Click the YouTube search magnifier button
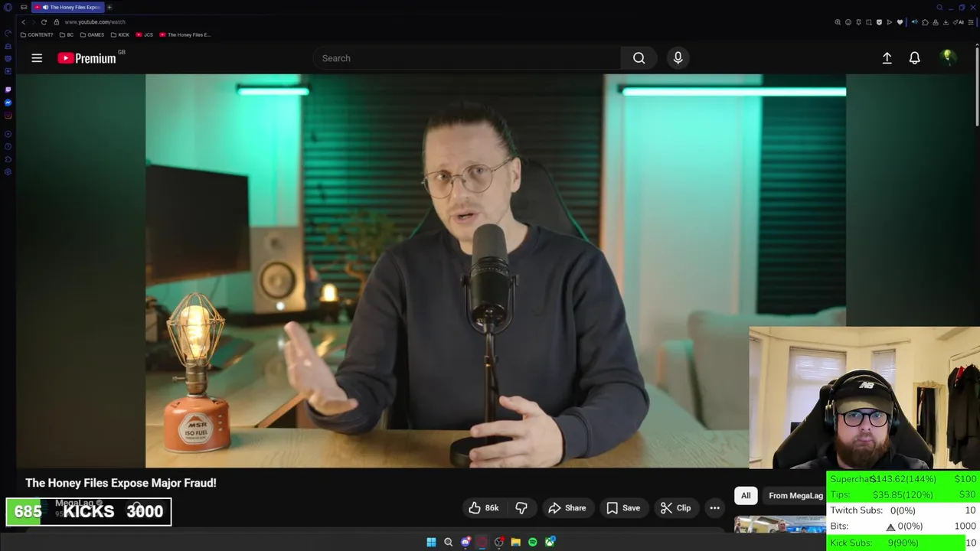 pos(639,58)
